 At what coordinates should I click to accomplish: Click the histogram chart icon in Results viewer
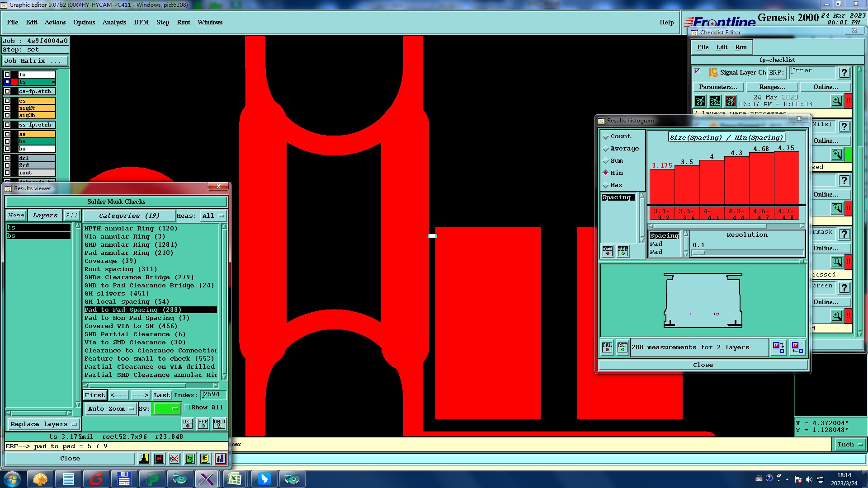pos(220,459)
